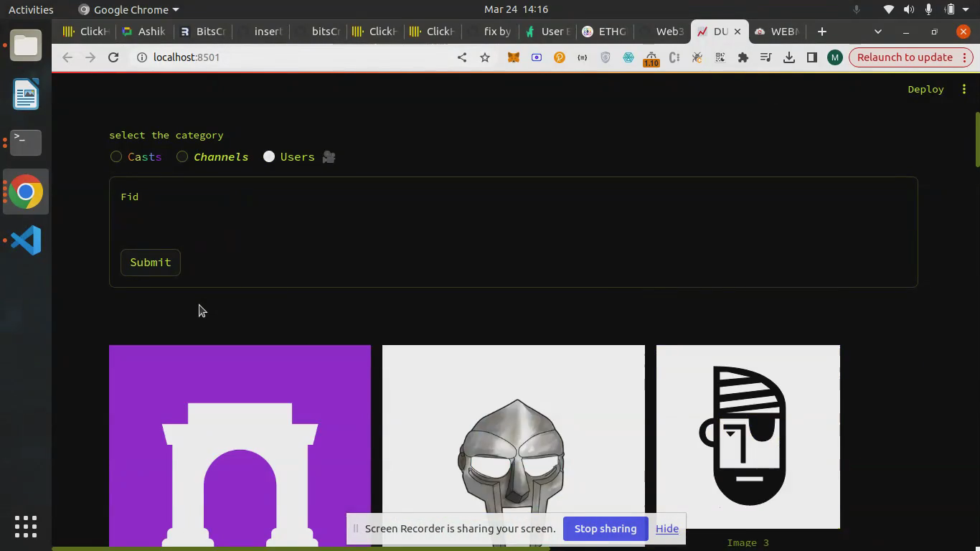Open metal mask image thumbnail
Image resolution: width=980 pixels, height=551 pixels.
point(514,446)
